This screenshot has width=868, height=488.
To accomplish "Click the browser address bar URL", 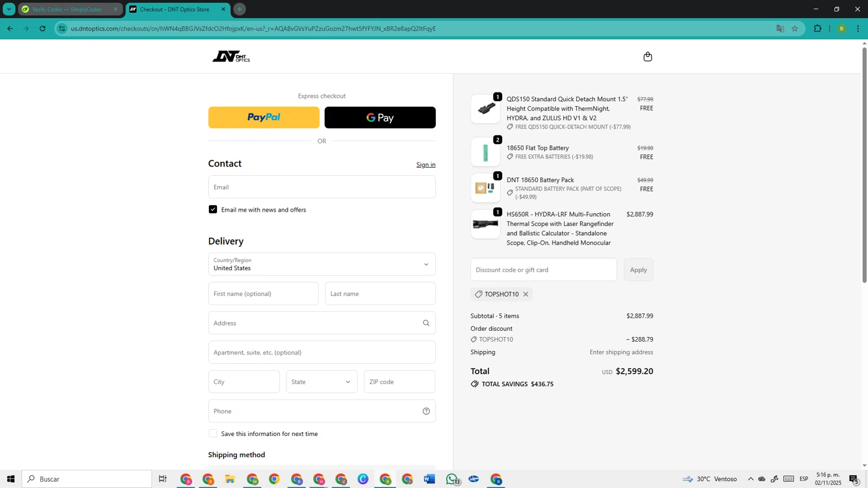I will [253, 28].
